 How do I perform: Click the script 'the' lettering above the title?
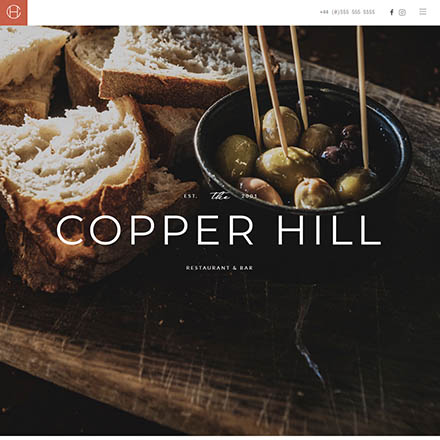coord(220,196)
